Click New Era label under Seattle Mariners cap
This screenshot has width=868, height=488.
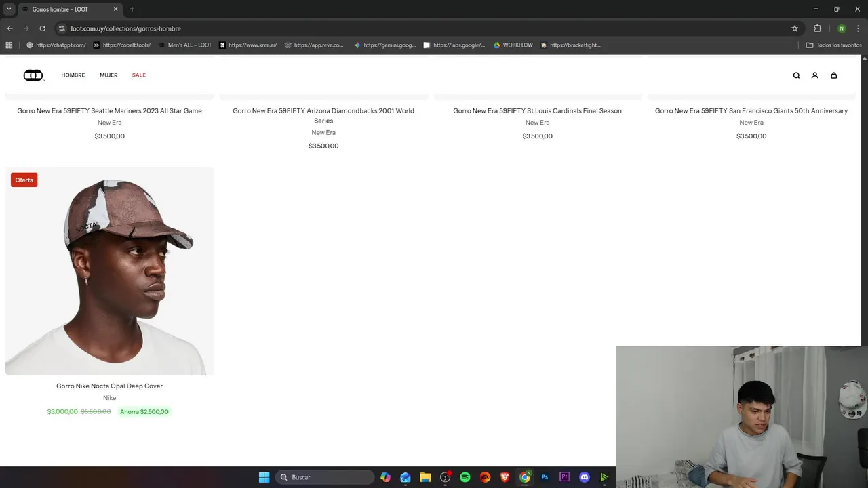(109, 123)
